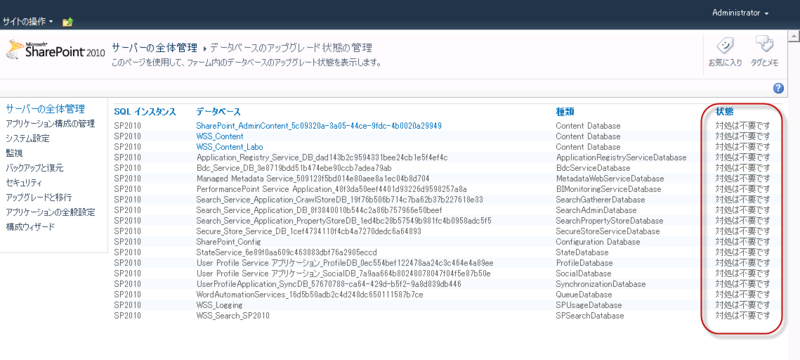This screenshot has width=800, height=360.
Task: Click the StateDatabase type cell
Action: coord(582,252)
